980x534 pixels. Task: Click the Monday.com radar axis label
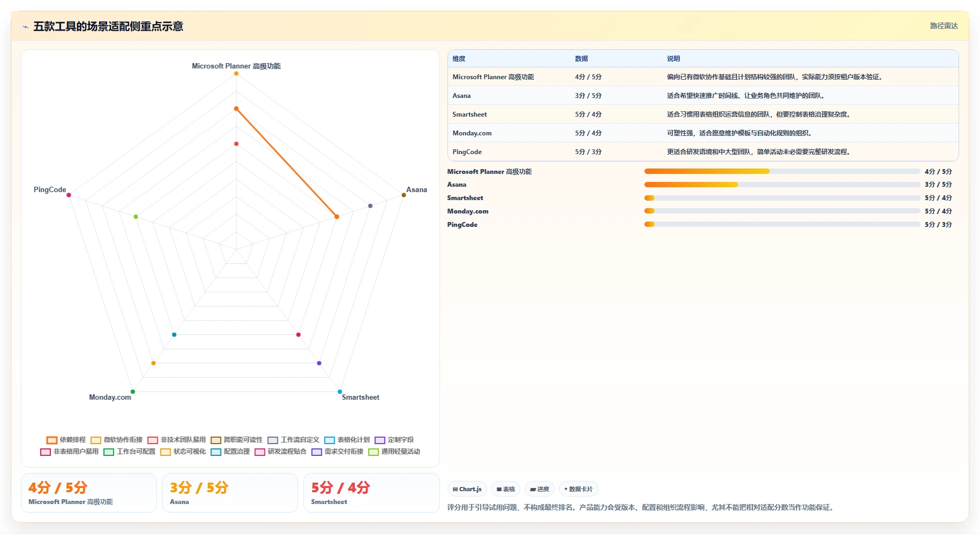pyautogui.click(x=110, y=398)
